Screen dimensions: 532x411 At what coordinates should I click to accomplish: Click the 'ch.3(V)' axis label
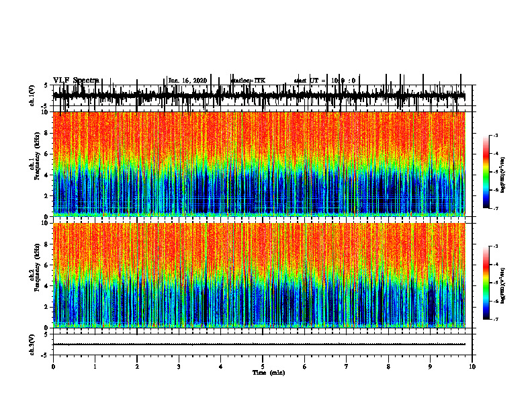coord(32,345)
